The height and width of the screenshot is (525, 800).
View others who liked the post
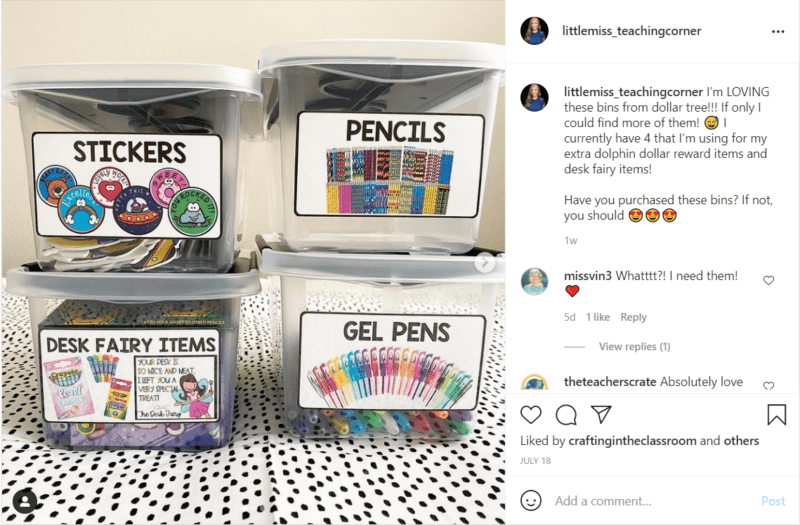pos(741,440)
